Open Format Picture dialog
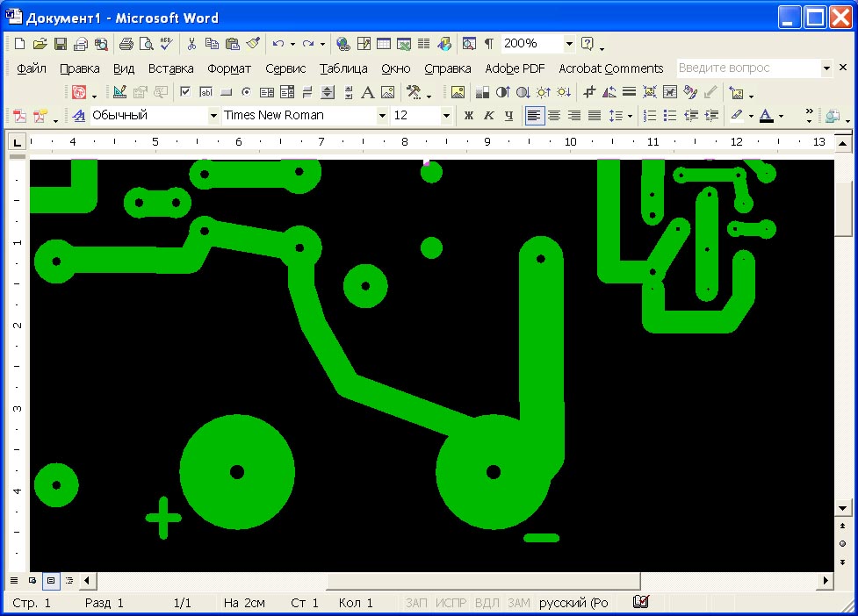 pos(690,92)
